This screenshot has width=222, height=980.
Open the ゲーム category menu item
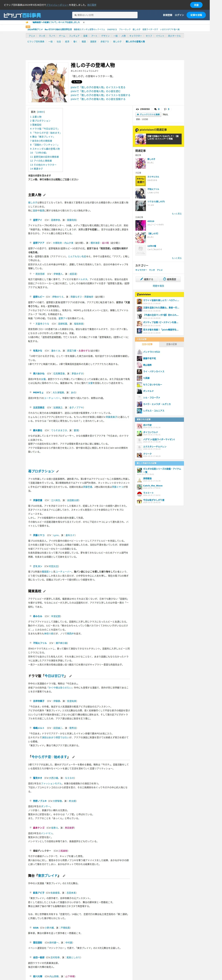(x=62, y=36)
